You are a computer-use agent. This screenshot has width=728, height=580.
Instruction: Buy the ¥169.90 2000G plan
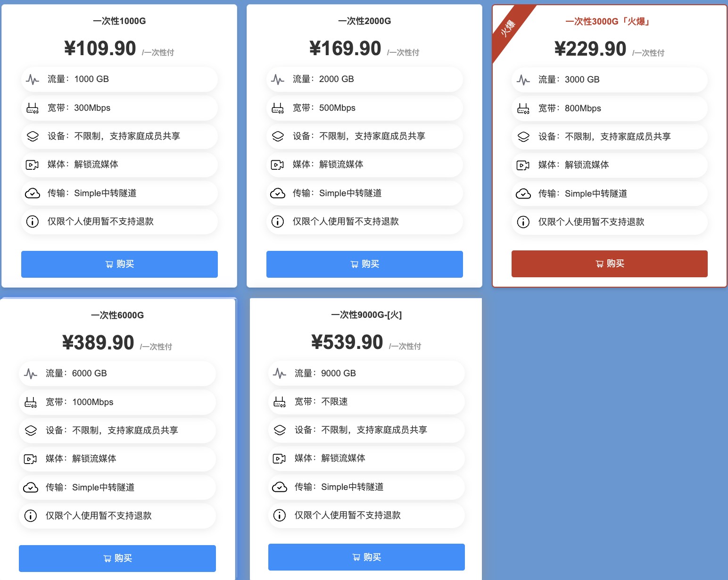[x=364, y=264]
